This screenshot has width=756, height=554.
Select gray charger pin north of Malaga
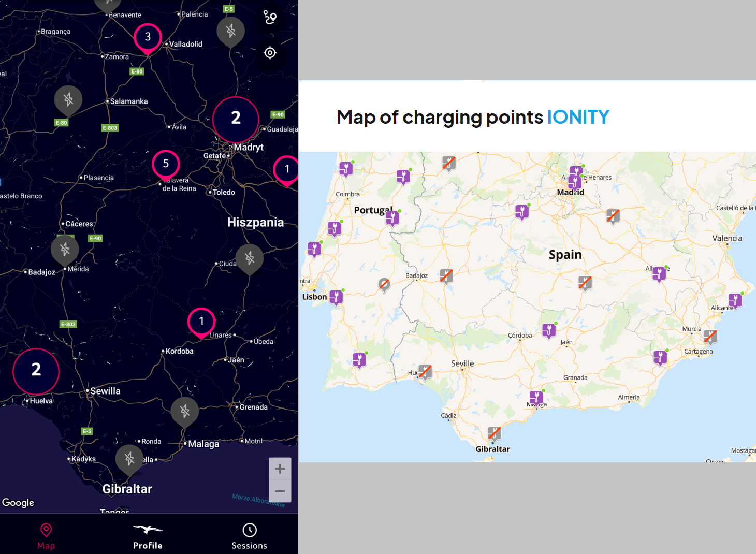pos(185,412)
